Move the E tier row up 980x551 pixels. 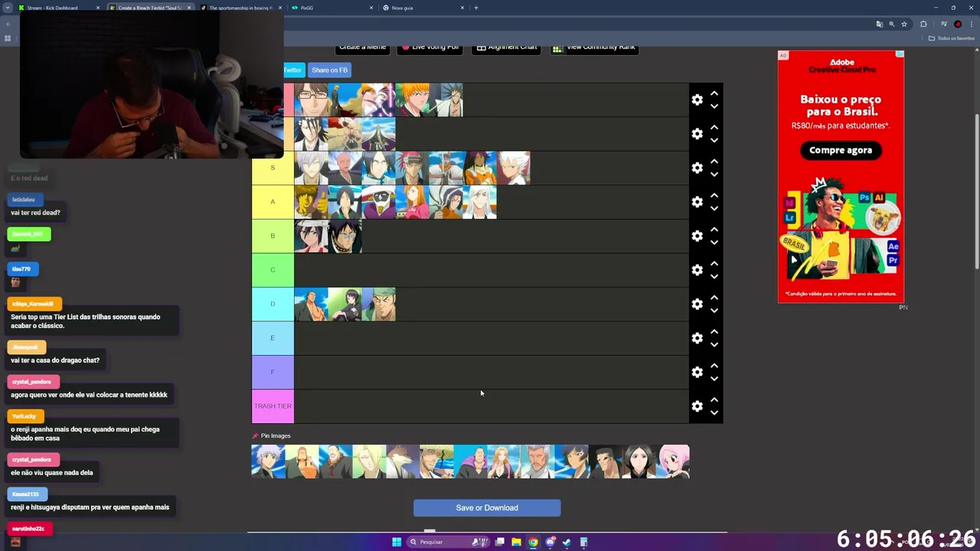(714, 331)
